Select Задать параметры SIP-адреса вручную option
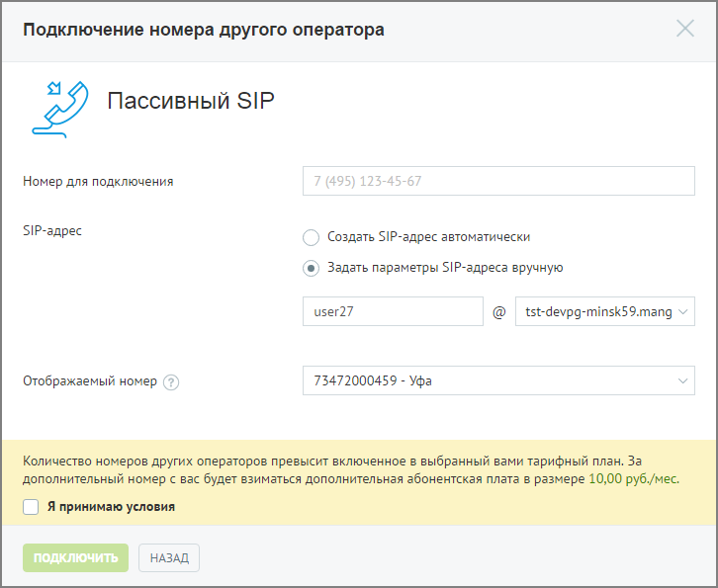718x588 pixels. pyautogui.click(x=311, y=268)
